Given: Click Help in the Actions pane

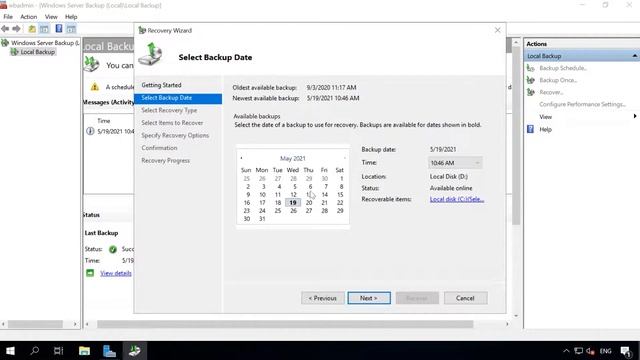Looking at the screenshot, I should pyautogui.click(x=545, y=129).
